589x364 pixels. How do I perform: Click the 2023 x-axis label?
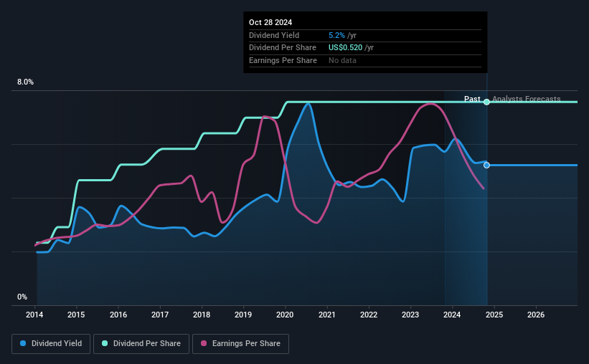(x=410, y=315)
